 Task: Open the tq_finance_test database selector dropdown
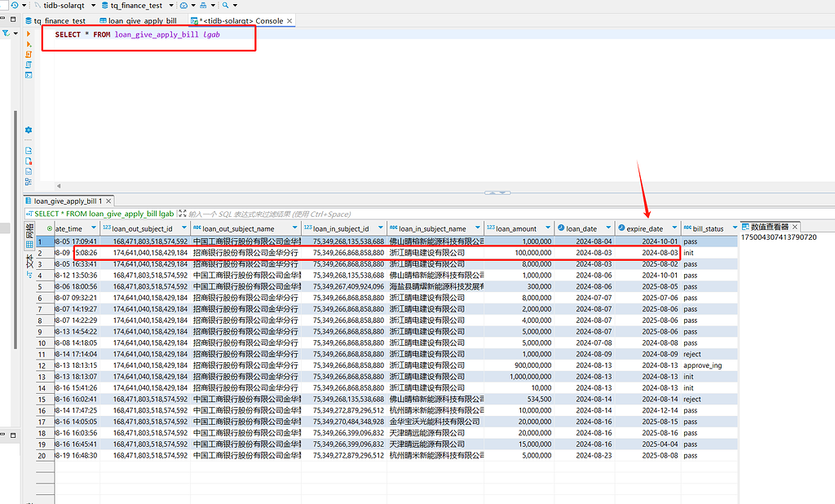[171, 6]
